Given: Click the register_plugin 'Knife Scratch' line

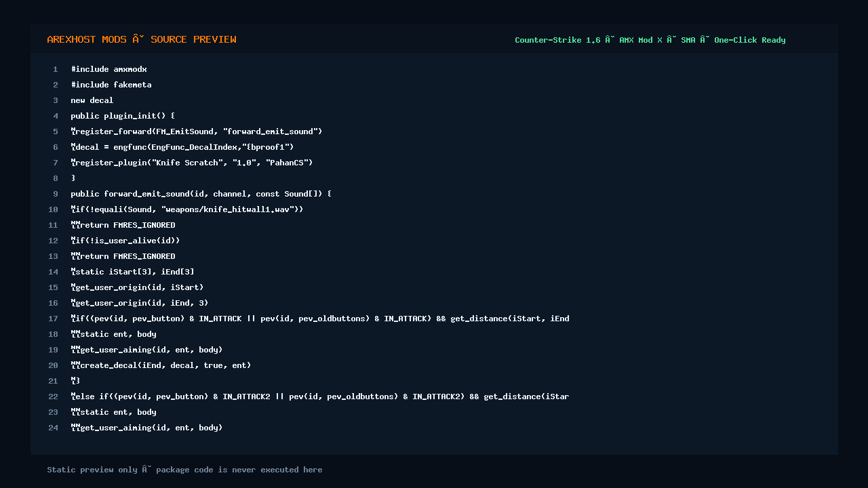Looking at the screenshot, I should [x=192, y=163].
